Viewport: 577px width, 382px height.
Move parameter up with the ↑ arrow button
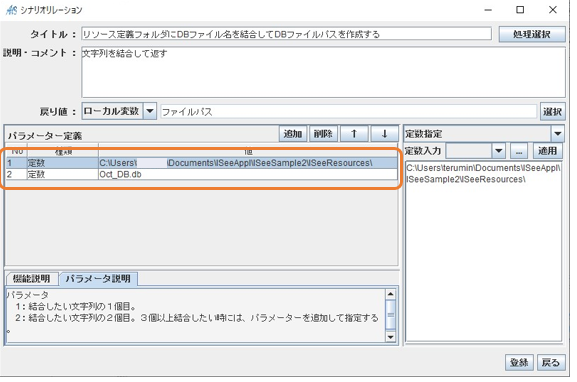coord(354,134)
